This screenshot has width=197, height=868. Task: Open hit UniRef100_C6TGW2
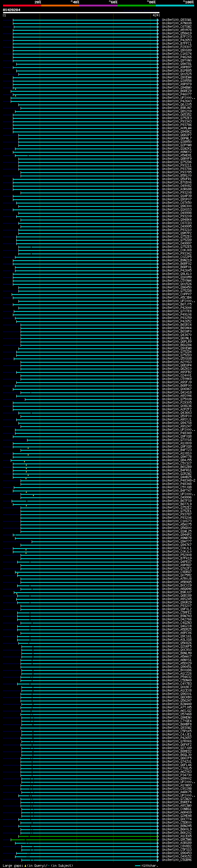click(177, 26)
